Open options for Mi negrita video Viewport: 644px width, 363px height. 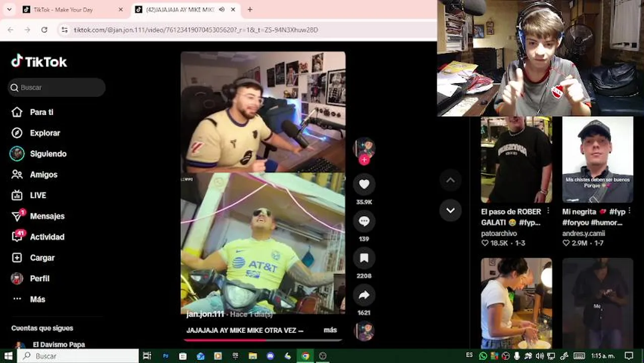tap(630, 211)
